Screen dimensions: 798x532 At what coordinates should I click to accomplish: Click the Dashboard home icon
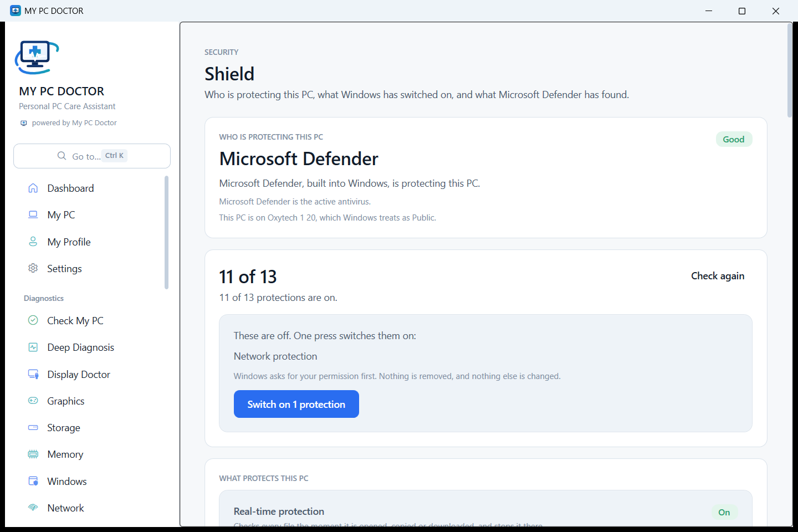click(33, 188)
